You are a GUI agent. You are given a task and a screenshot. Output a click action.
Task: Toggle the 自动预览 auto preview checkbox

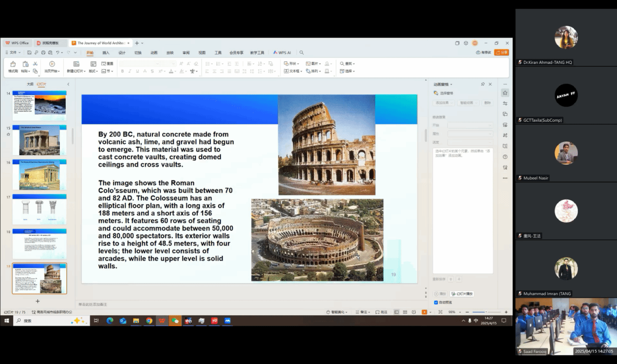coord(436,302)
